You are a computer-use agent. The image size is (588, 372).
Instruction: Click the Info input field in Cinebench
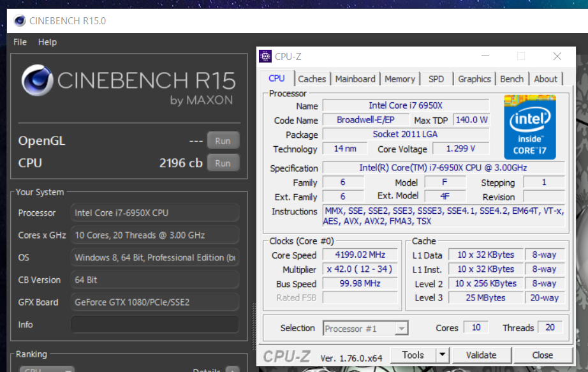[154, 324]
